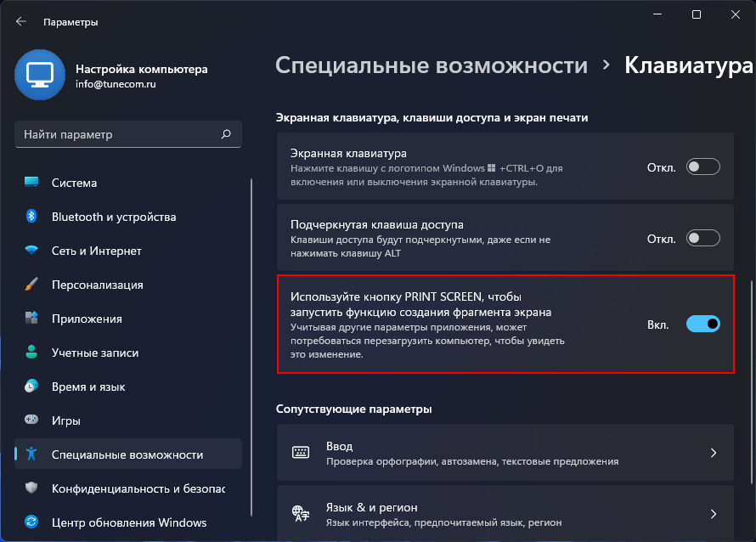
Task: Open the Игры settings section
Action: (x=128, y=421)
